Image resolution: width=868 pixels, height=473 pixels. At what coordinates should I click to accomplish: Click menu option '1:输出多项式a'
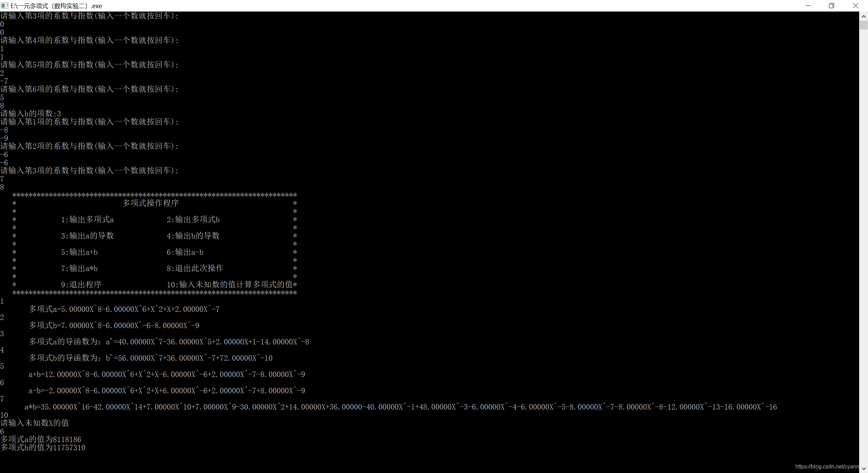(87, 220)
